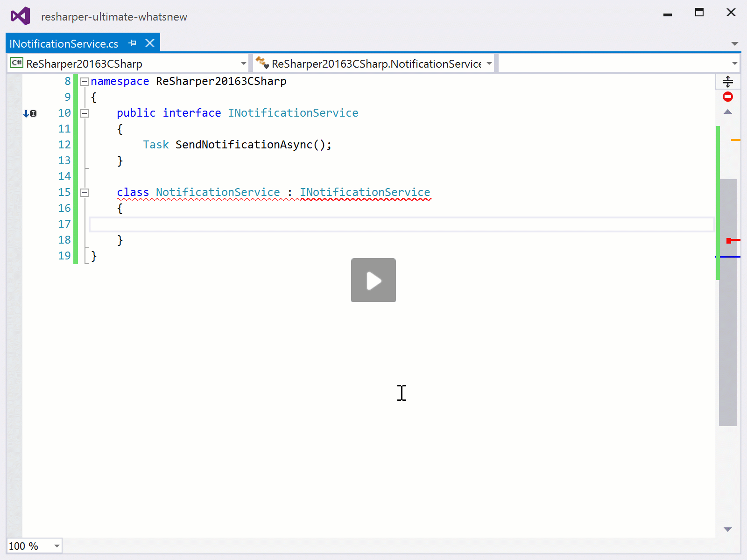
Task: Open the NotificationService type navigation dropdown
Action: [x=489, y=63]
